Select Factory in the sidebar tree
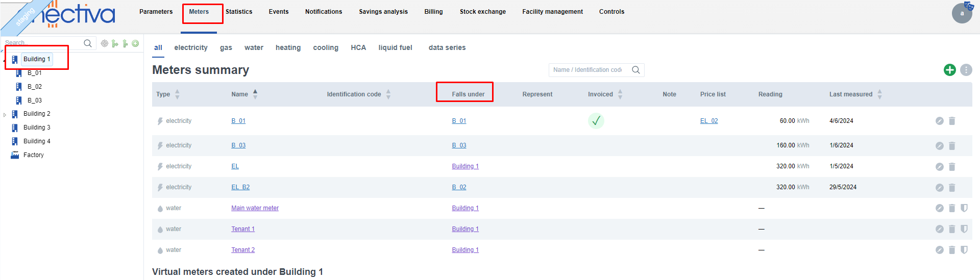The image size is (980, 280). point(33,155)
